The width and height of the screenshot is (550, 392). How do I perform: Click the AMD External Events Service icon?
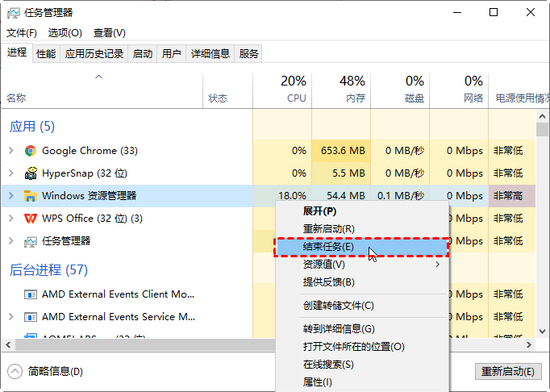[31, 317]
